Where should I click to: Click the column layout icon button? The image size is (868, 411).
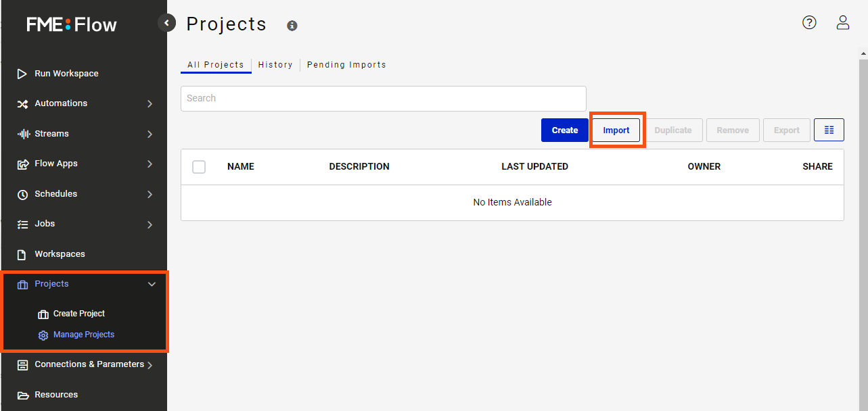coord(829,130)
